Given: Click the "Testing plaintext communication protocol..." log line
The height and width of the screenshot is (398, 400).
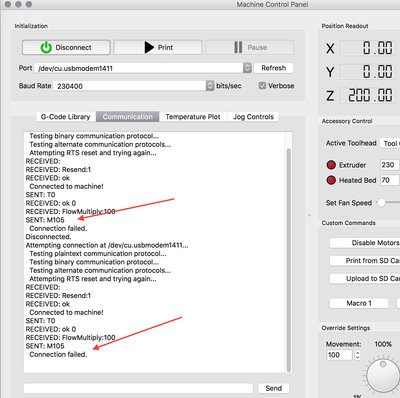Looking at the screenshot, I should pos(98,254).
